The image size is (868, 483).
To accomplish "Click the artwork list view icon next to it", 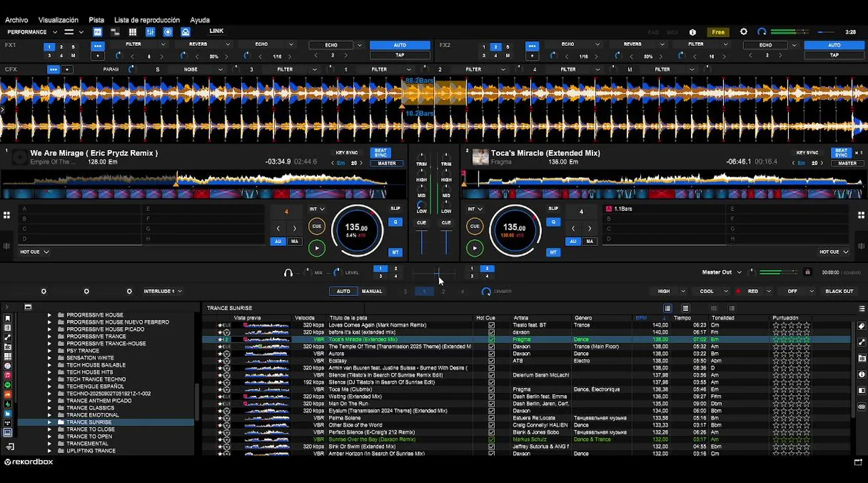I will click(x=685, y=308).
